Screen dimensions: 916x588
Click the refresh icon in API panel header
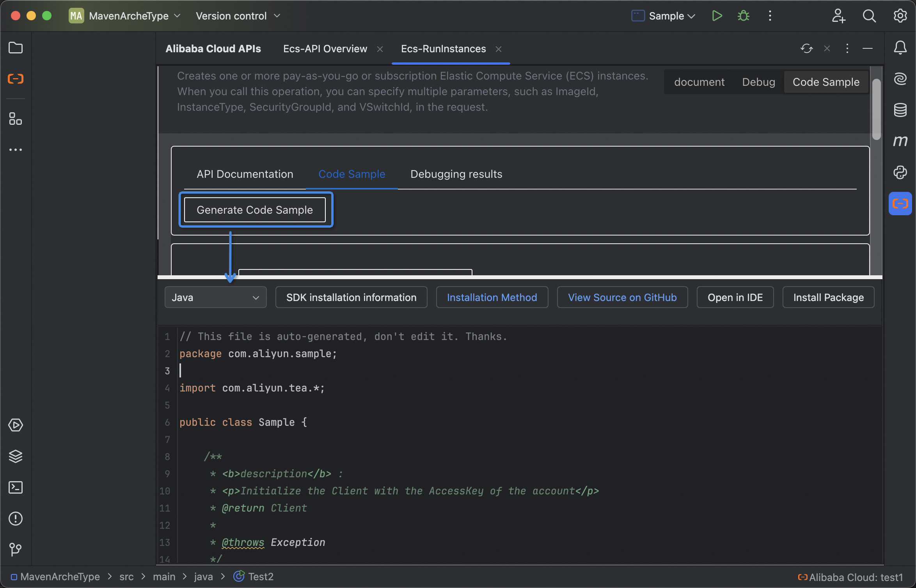[806, 48]
